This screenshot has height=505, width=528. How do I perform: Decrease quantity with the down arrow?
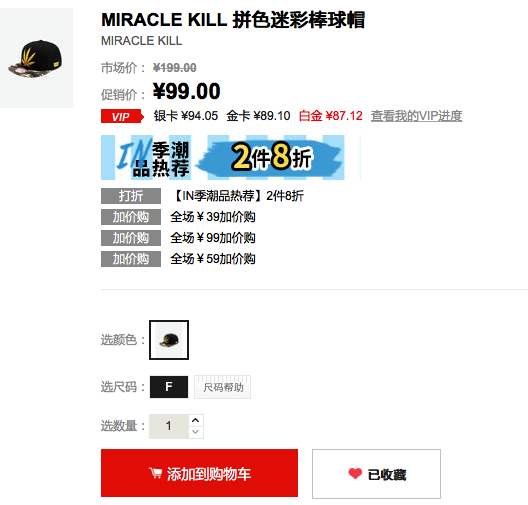tap(195, 432)
